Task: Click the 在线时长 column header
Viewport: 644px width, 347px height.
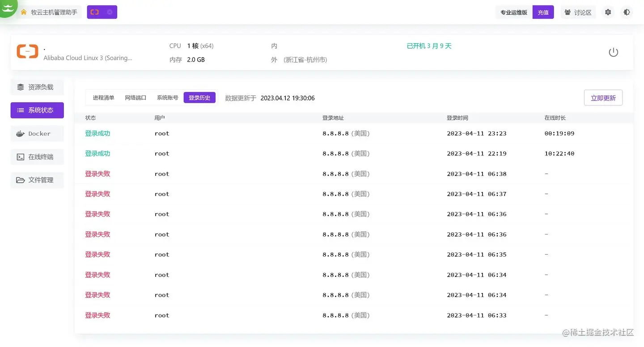Action: (555, 118)
